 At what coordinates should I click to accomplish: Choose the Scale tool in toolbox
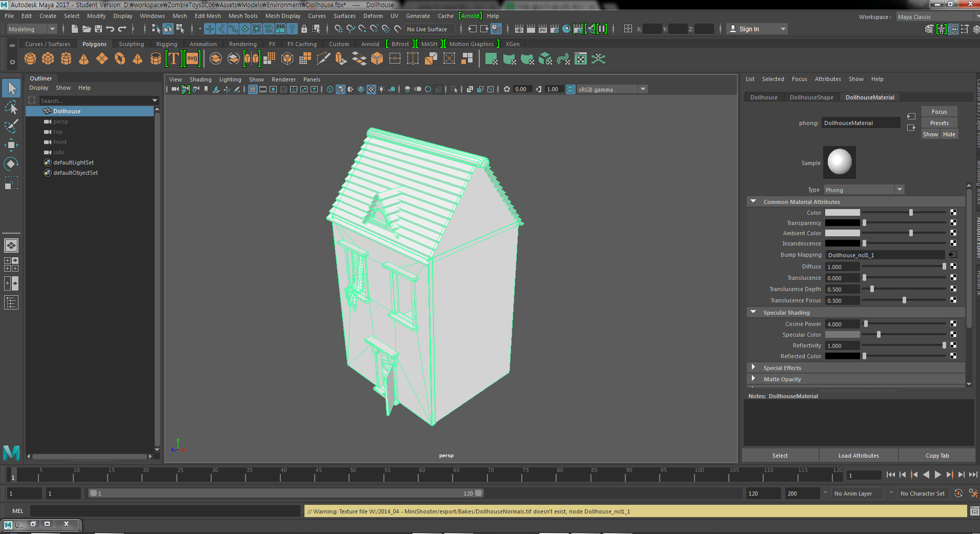pos(11,183)
